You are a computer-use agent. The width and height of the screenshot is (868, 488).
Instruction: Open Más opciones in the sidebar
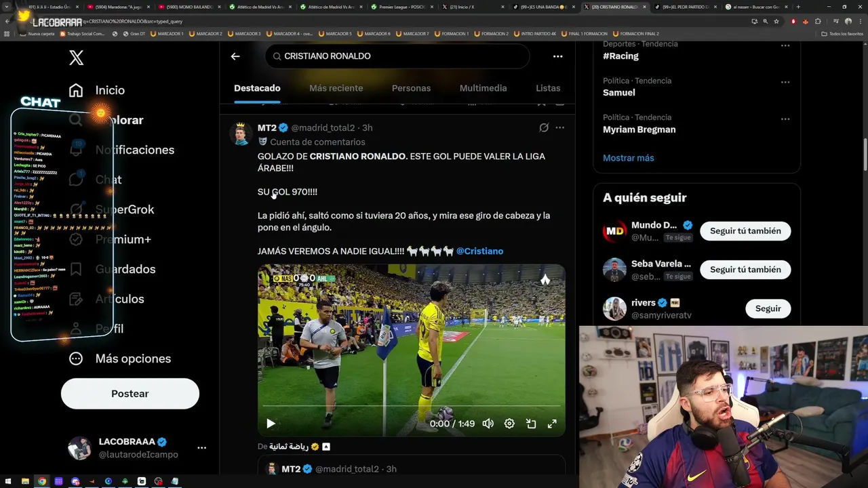click(120, 359)
